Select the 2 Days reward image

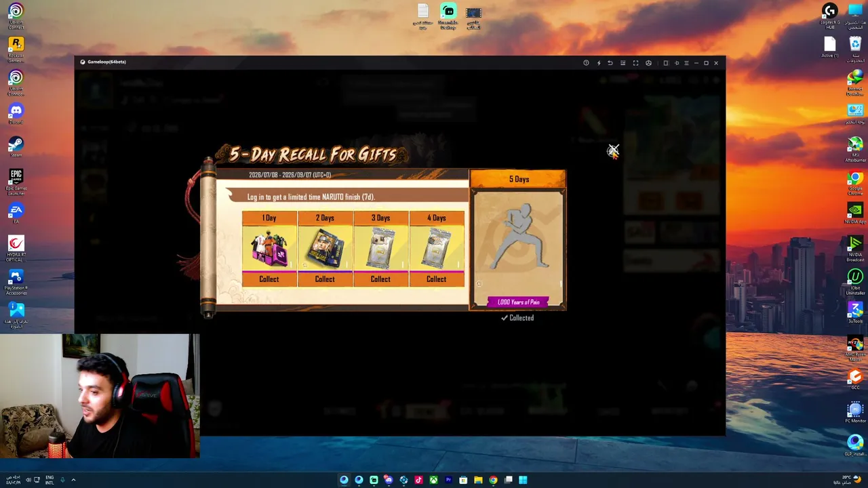325,248
